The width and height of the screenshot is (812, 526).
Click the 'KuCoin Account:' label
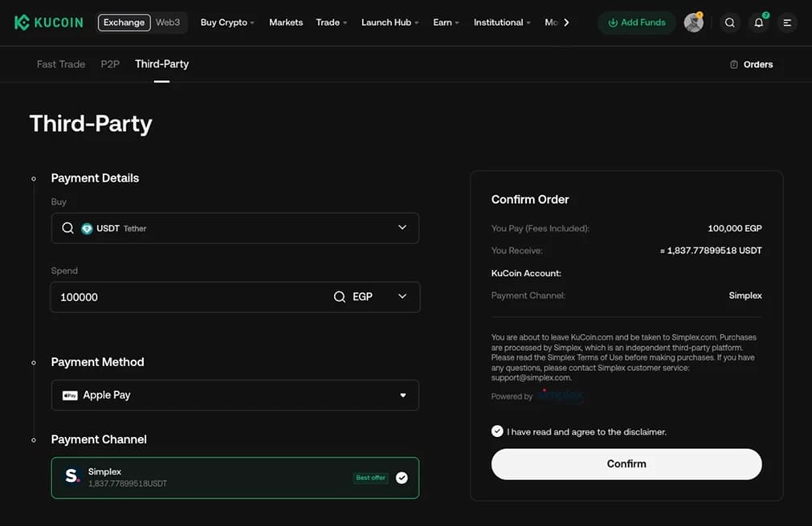(x=526, y=273)
